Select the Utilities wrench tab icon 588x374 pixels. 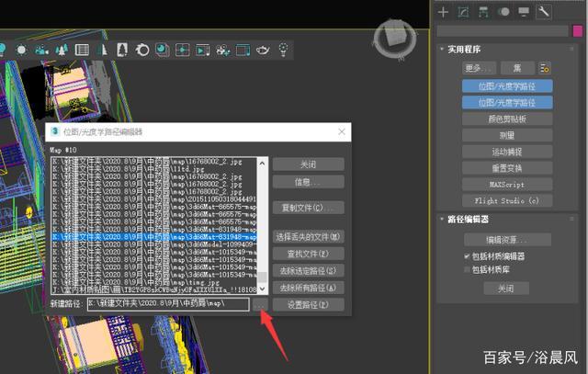pos(544,12)
